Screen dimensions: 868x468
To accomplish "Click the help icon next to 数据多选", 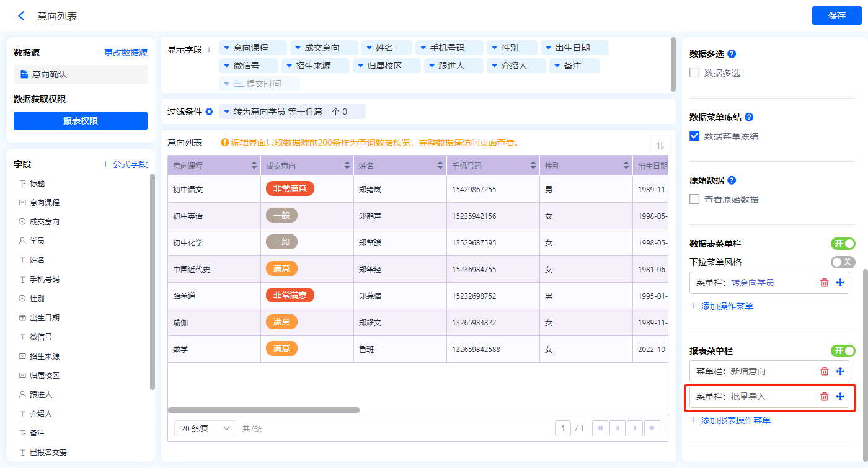I will [x=731, y=54].
